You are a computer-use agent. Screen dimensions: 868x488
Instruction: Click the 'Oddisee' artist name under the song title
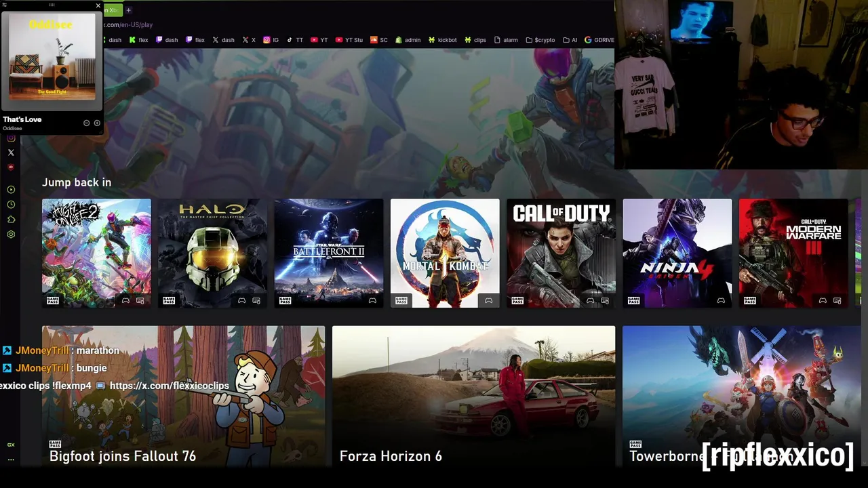pyautogui.click(x=12, y=128)
